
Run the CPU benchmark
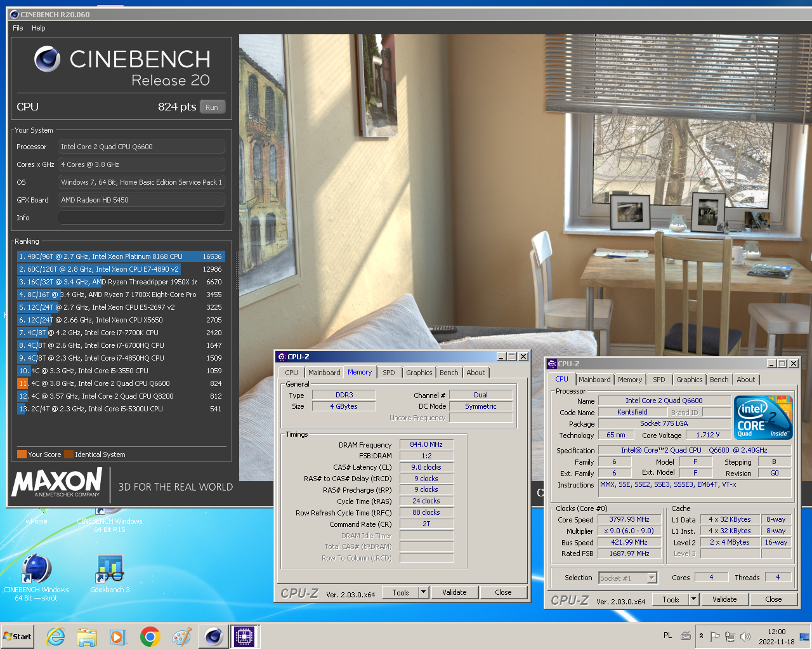212,107
